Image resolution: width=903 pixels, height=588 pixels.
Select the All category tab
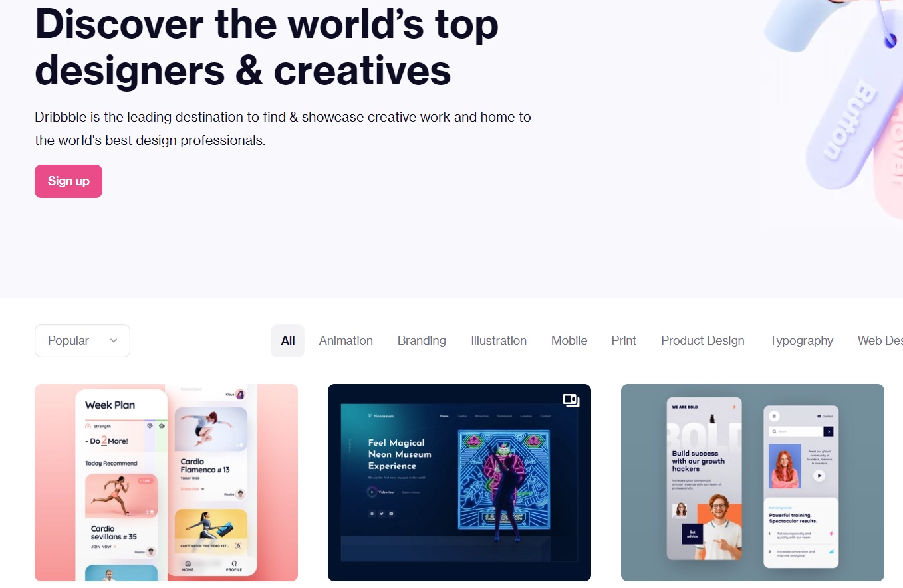click(287, 341)
